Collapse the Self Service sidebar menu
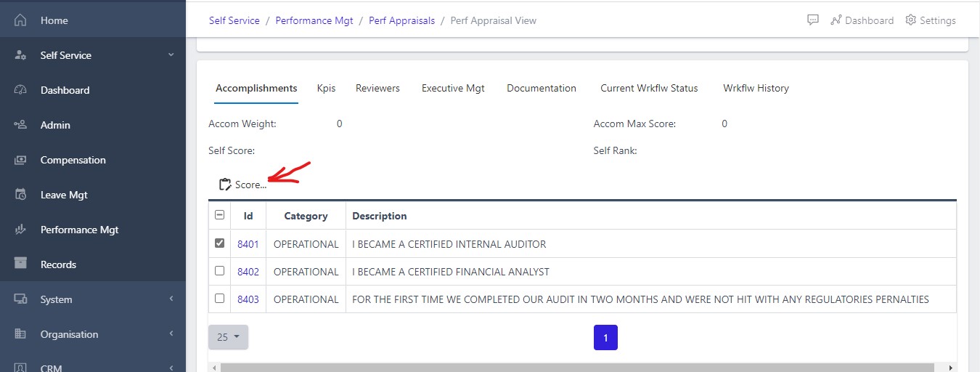The image size is (980, 372). coord(171,55)
